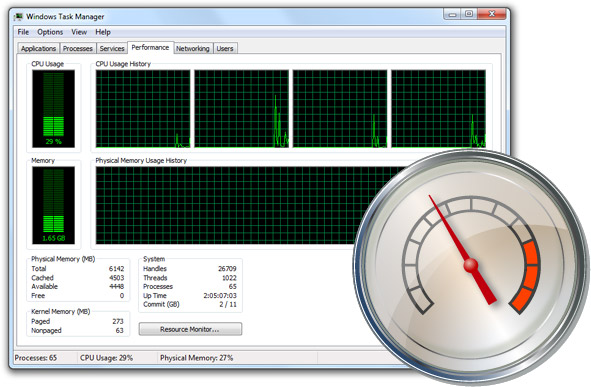
Task: Click the second CPU usage history graph
Action: [x=242, y=109]
